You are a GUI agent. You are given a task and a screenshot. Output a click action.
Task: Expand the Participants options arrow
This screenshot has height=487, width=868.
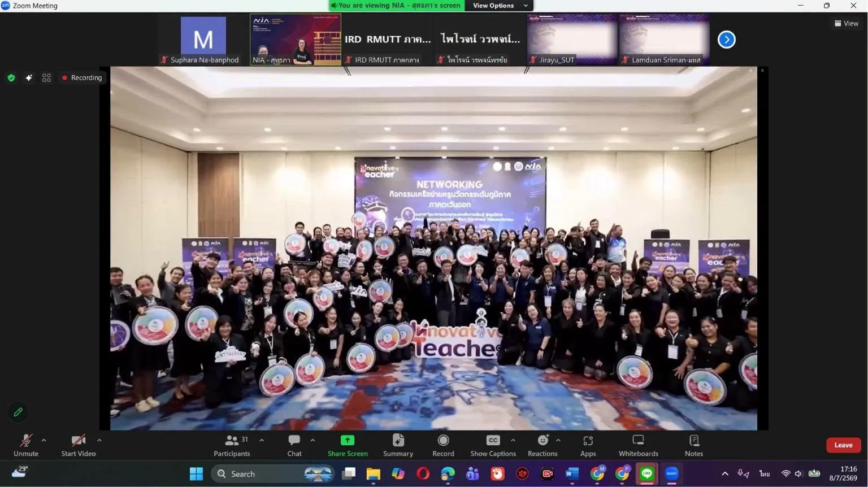[262, 440]
